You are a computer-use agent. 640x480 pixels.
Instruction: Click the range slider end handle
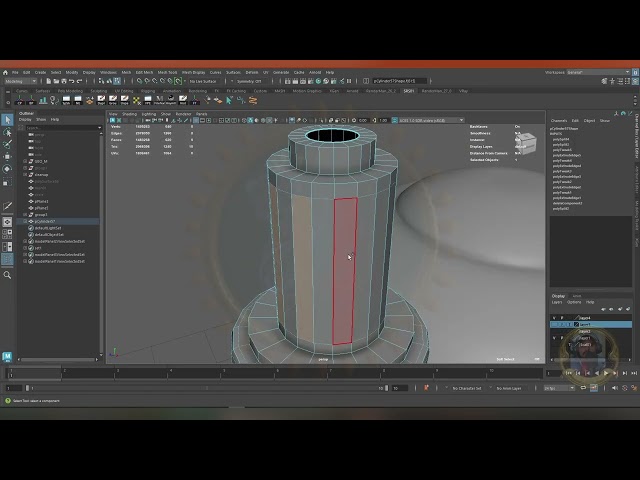pyautogui.click(x=386, y=388)
